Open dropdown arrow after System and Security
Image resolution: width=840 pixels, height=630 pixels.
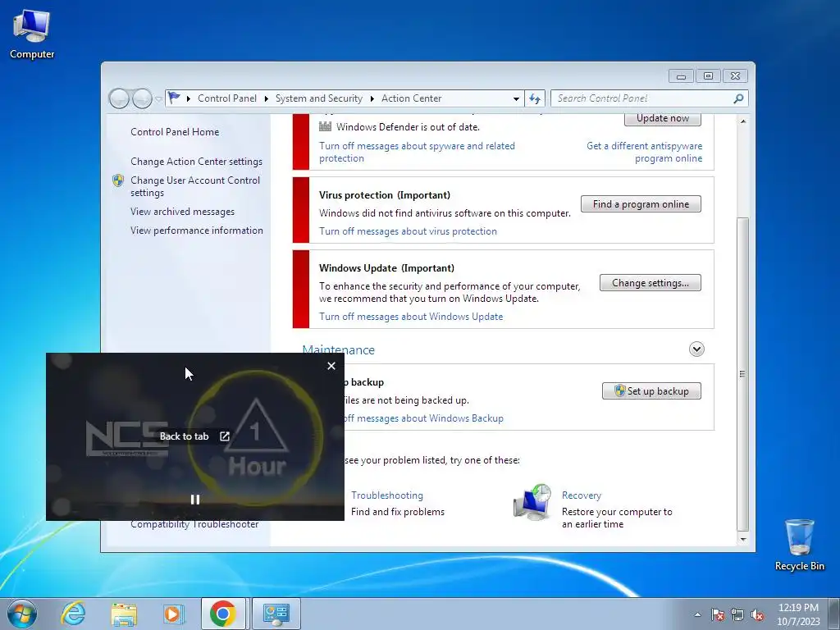point(372,98)
